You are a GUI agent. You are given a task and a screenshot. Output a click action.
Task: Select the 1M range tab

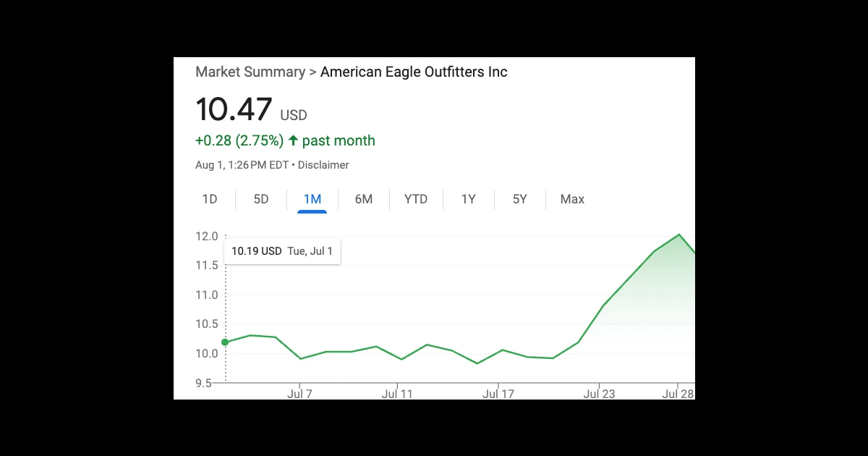click(x=312, y=199)
